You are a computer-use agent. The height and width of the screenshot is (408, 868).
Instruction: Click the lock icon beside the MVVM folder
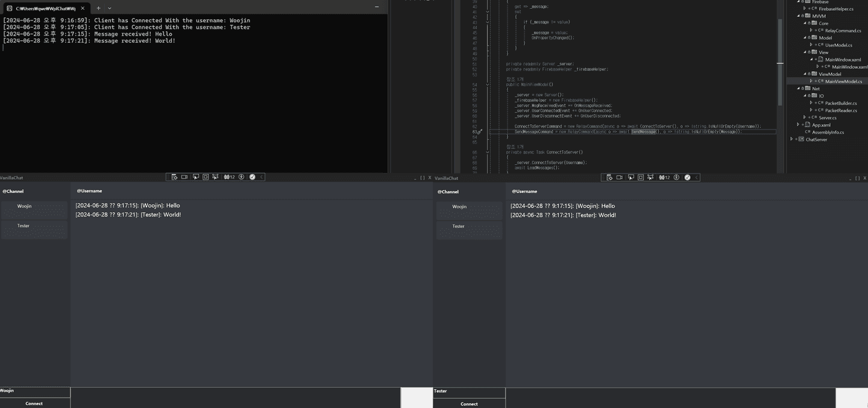click(x=804, y=15)
